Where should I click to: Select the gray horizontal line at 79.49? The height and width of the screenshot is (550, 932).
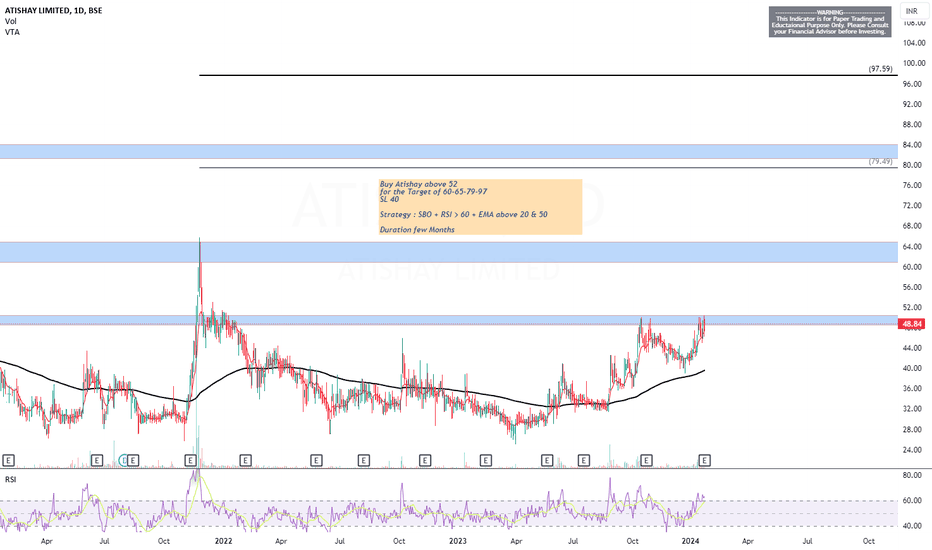[548, 168]
